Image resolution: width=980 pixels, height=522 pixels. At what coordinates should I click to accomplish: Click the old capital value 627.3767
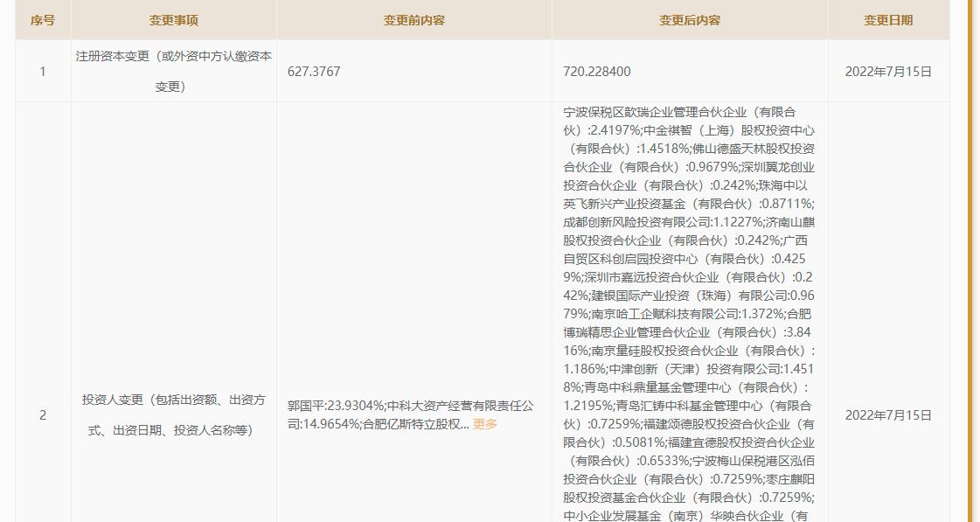click(x=315, y=72)
